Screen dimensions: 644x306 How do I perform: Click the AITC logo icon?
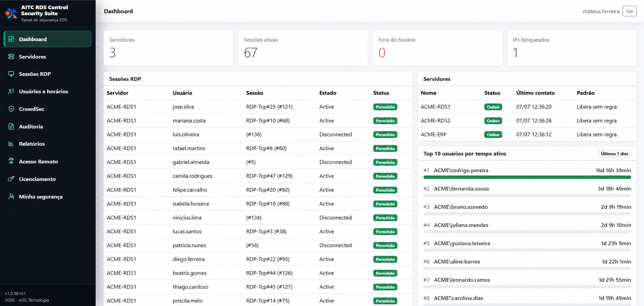coord(11,13)
